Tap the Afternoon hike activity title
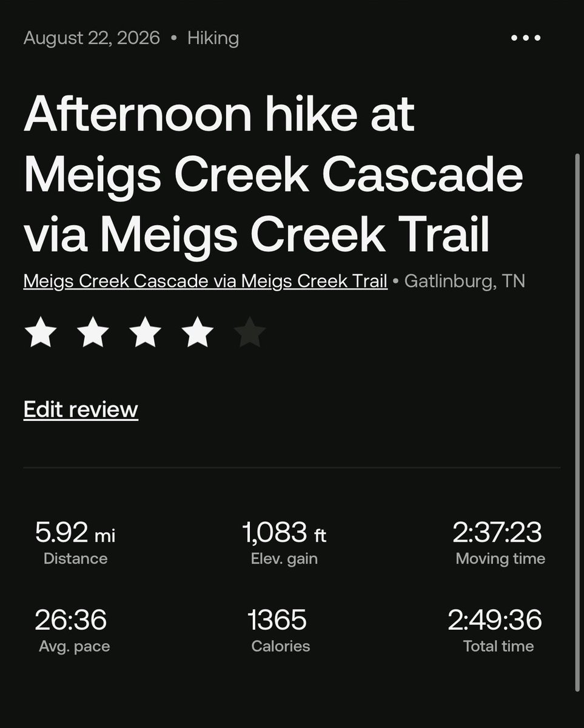This screenshot has width=584, height=728. tap(274, 175)
